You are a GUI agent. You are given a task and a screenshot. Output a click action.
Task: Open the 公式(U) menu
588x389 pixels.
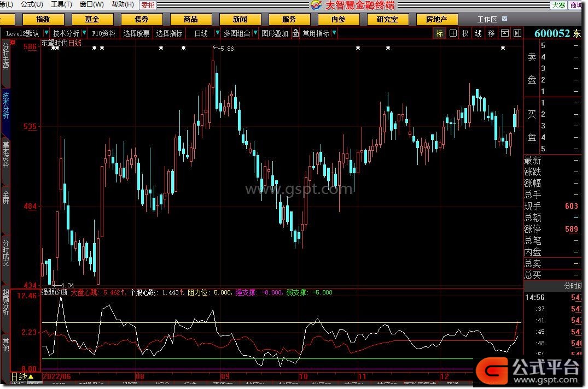click(x=32, y=4)
